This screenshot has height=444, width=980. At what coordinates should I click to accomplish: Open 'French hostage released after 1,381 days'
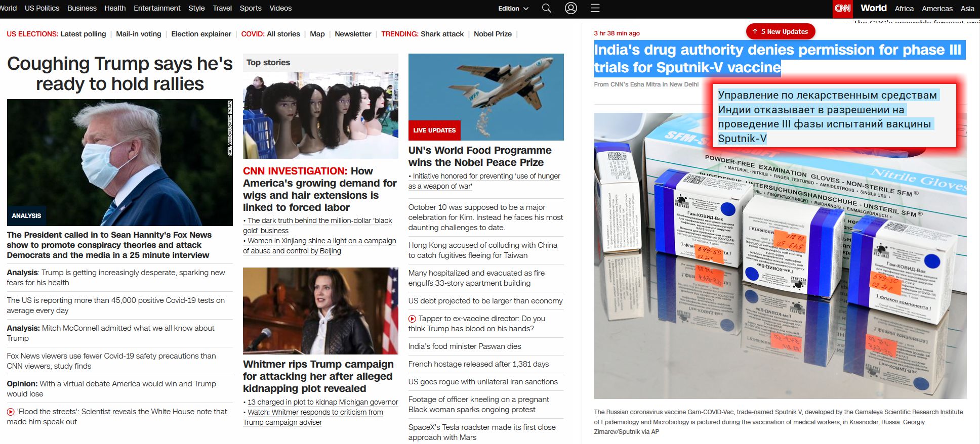tap(478, 364)
